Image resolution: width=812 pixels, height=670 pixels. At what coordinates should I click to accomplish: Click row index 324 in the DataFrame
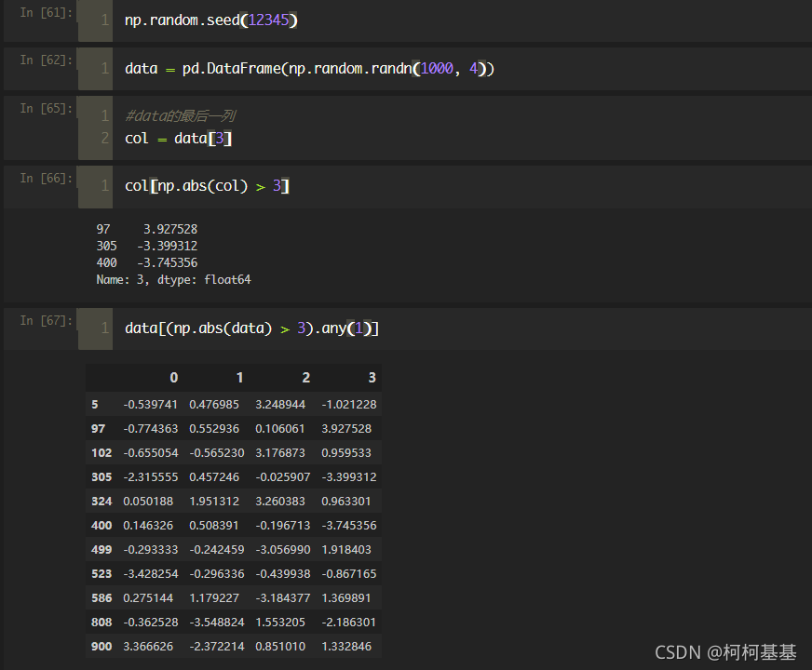point(101,502)
